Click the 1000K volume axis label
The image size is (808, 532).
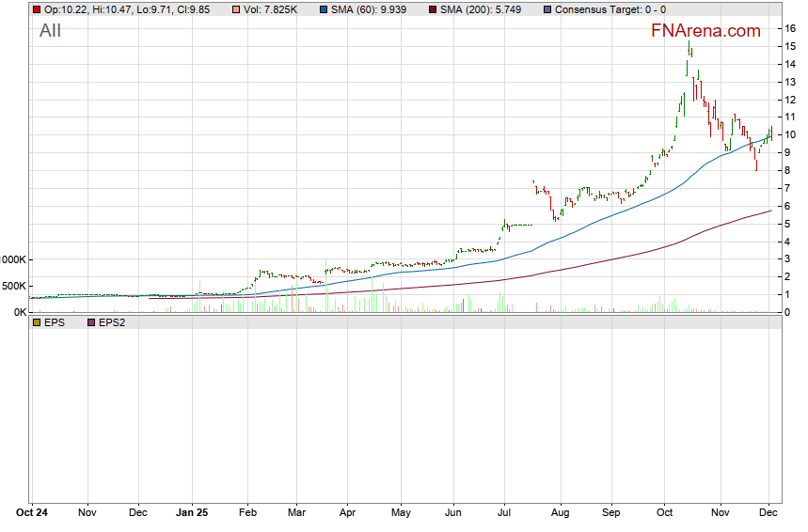point(13,259)
